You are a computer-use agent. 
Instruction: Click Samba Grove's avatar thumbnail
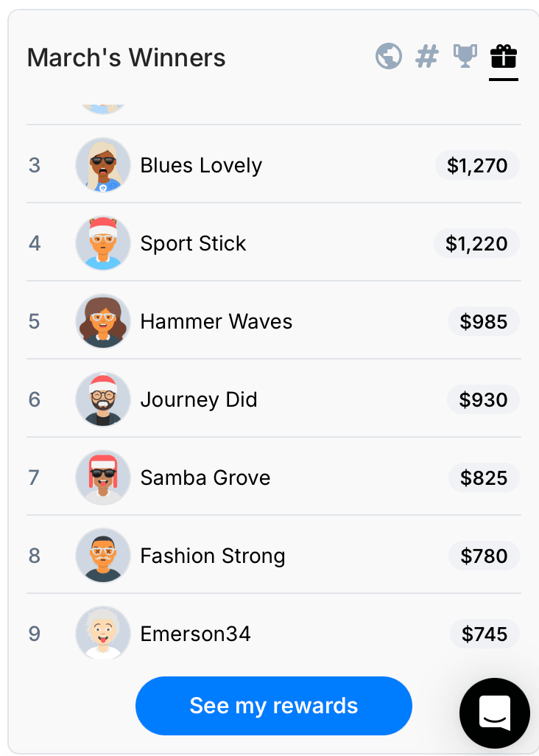103,477
